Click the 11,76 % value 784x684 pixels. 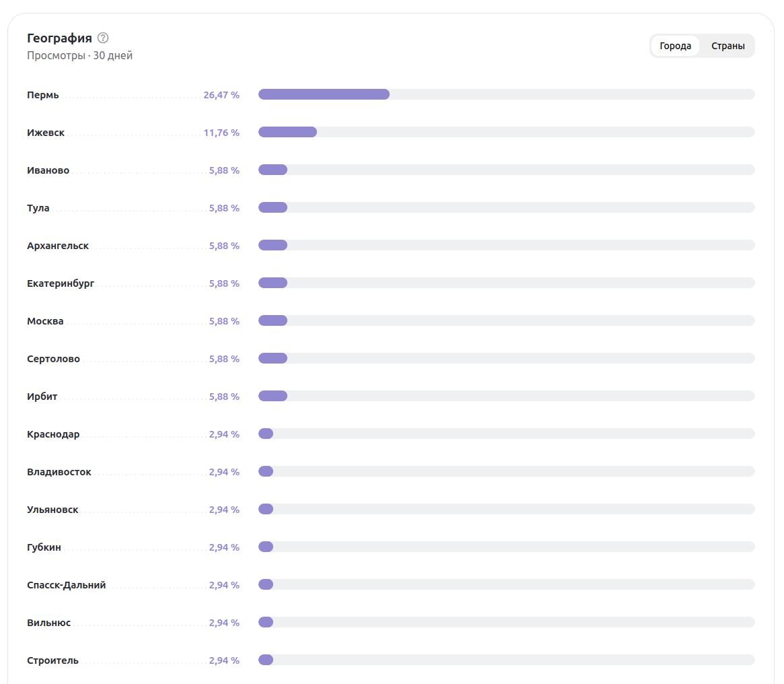(221, 133)
